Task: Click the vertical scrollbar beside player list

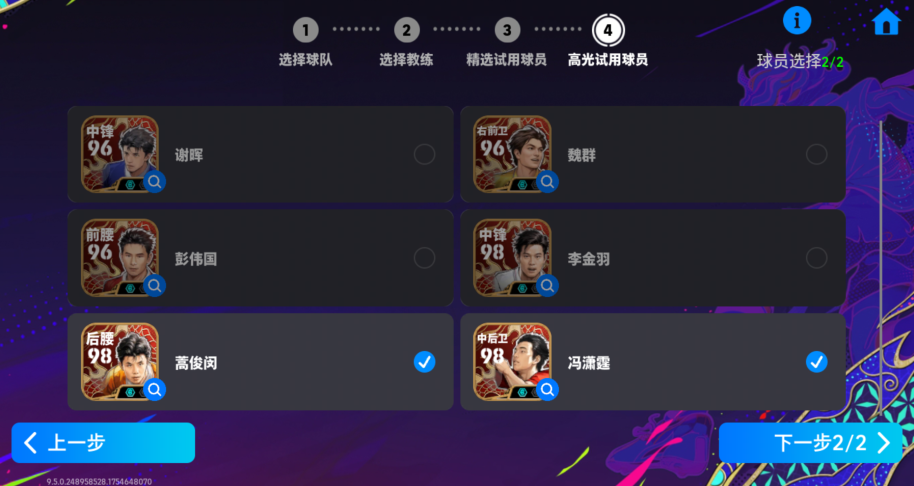Action: (880, 256)
